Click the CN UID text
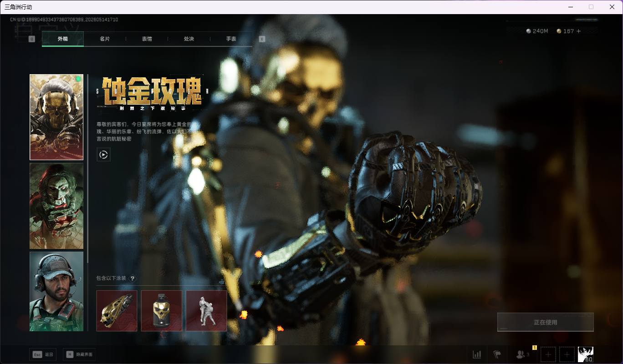This screenshot has width=623, height=364. [x=64, y=20]
